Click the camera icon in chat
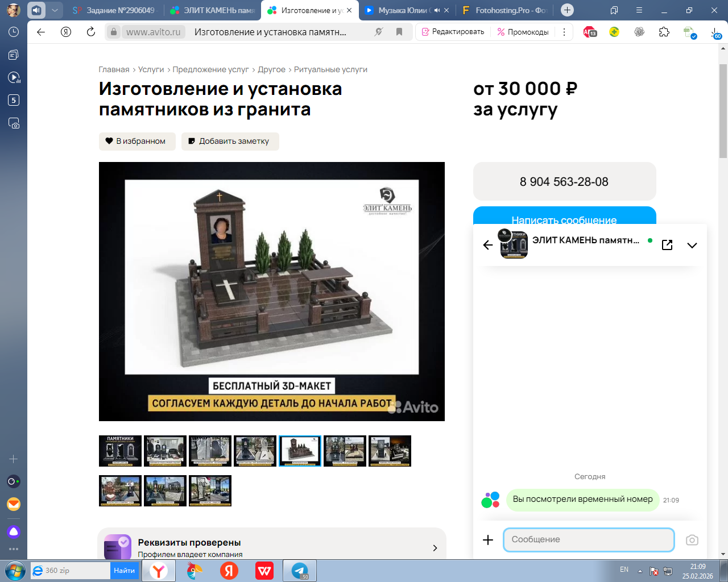The width and height of the screenshot is (728, 582). (692, 540)
